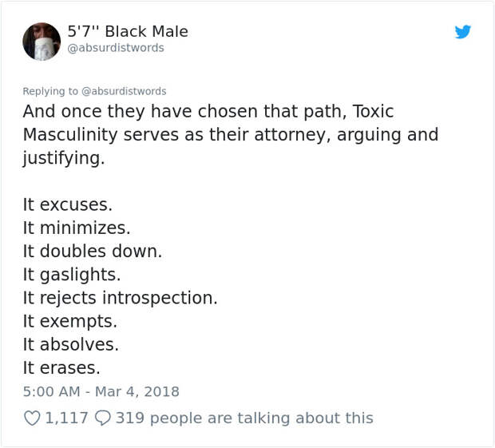Click the gray "Replying to" label
Screen dimensions: 495x448
point(50,91)
